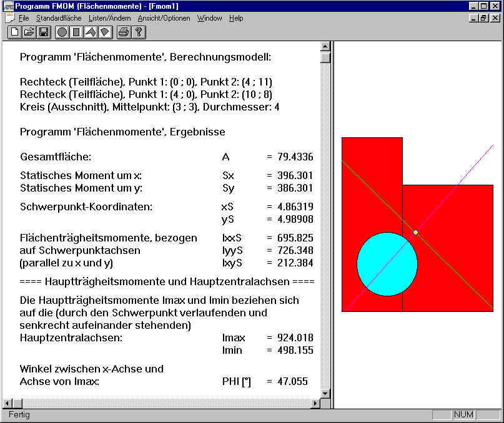
Task: Click the yellow centroid point marker
Action: (416, 232)
